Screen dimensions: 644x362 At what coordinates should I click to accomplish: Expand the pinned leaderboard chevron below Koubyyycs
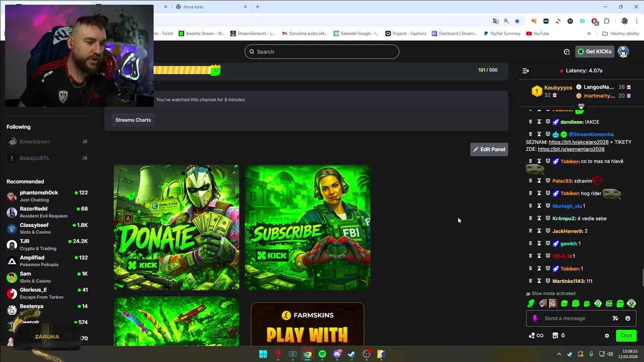(581, 106)
